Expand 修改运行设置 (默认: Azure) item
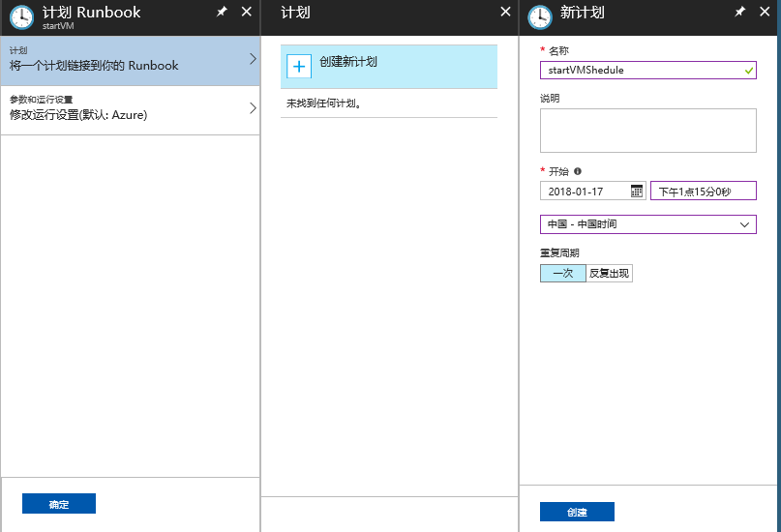The width and height of the screenshot is (781, 532). (130, 108)
